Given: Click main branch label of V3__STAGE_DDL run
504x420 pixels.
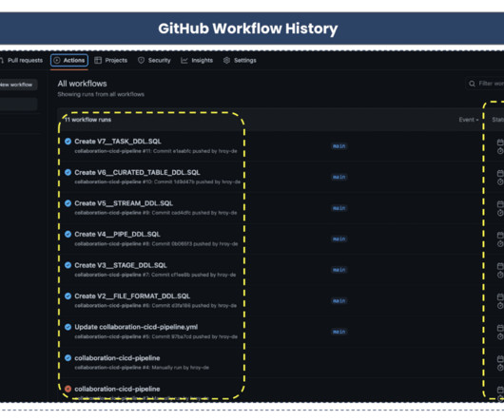Looking at the screenshot, I should 339,270.
